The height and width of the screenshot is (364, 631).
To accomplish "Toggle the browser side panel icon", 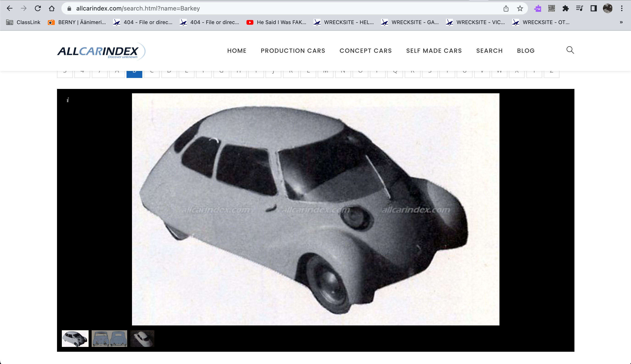I will click(594, 9).
